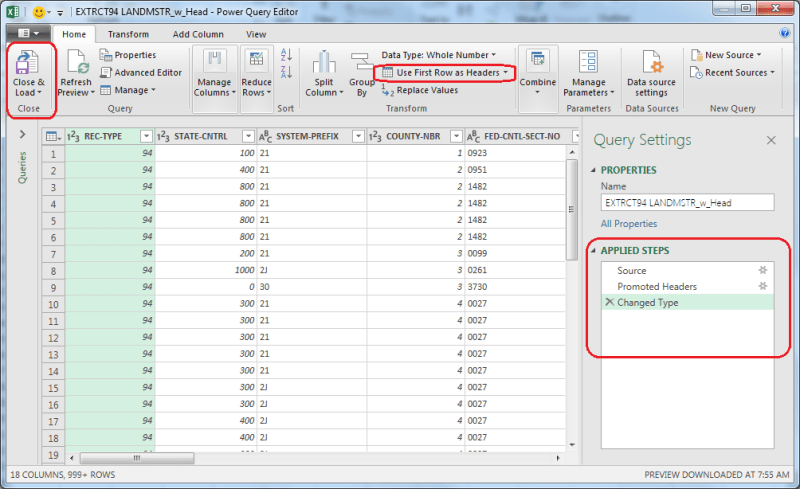Open the File menu button
This screenshot has width=800, height=489.
(28, 33)
